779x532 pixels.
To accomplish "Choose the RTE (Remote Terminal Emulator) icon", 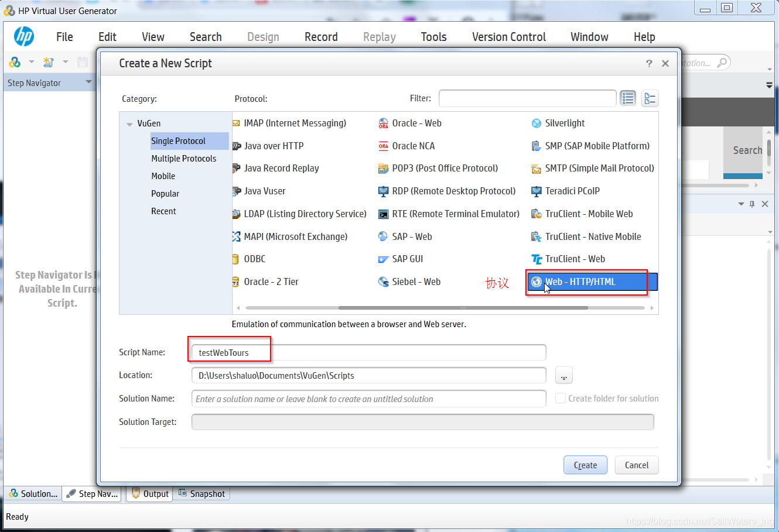I will pyautogui.click(x=384, y=214).
